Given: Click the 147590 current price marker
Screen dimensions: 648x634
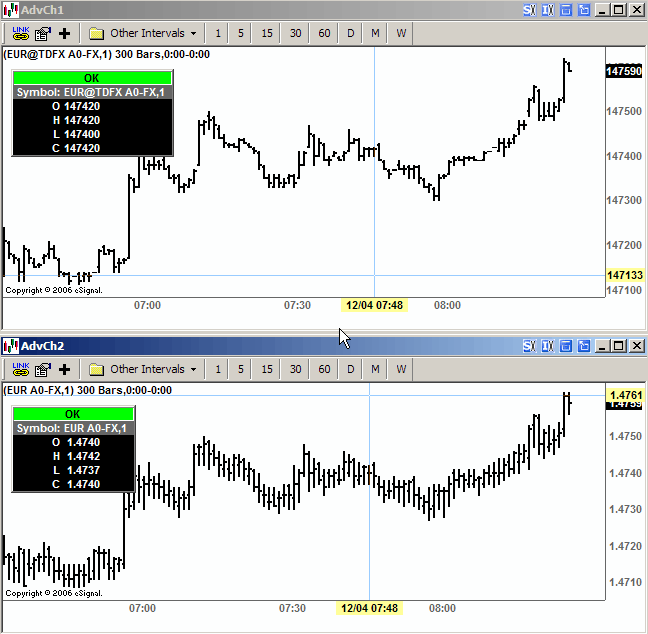Looking at the screenshot, I should click(624, 71).
